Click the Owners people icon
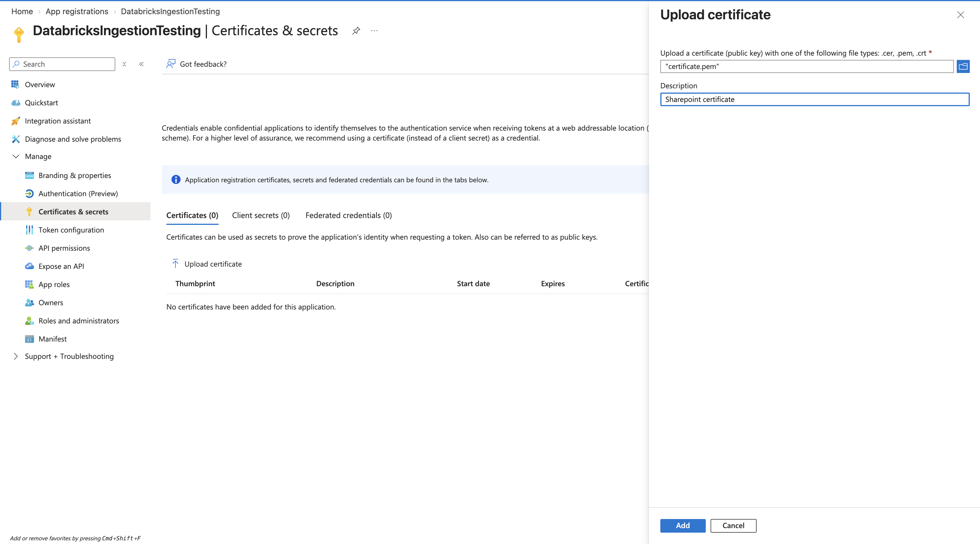The image size is (980, 544). click(29, 303)
